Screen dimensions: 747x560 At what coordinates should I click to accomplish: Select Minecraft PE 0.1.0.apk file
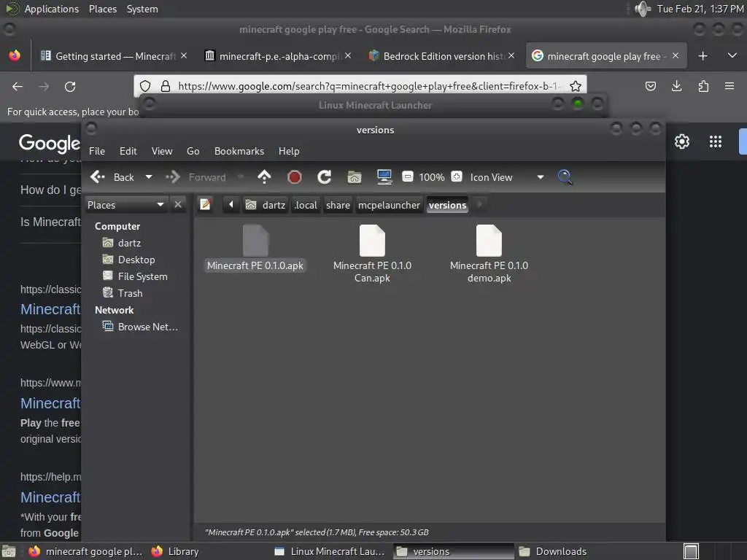pos(255,248)
